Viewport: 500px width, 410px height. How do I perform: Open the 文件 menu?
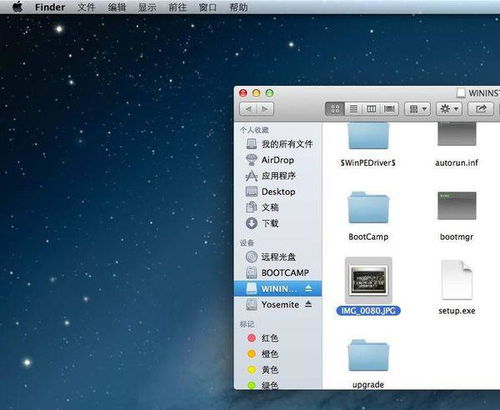[x=86, y=7]
